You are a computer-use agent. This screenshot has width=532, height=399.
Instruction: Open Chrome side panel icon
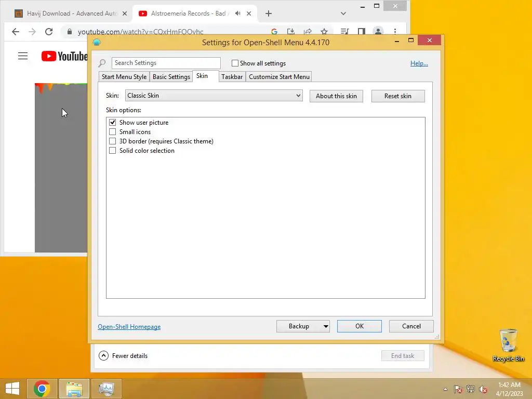pos(362,32)
